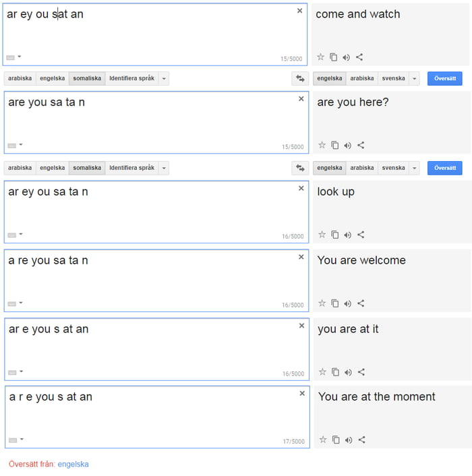
Task: Share the "come and watch" translation
Action: (x=359, y=57)
